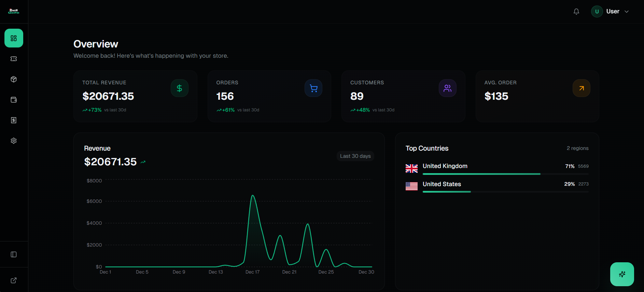Screen dimensions: 644x292
Task: Toggle the sidebar collapse panel icon
Action: tap(14, 254)
